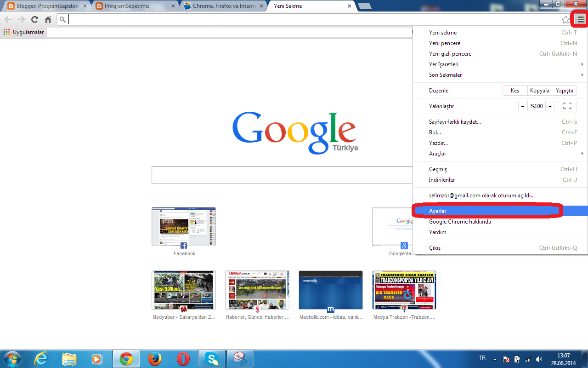
Task: Open Uygulamalar apps shortcut
Action: pyautogui.click(x=23, y=32)
